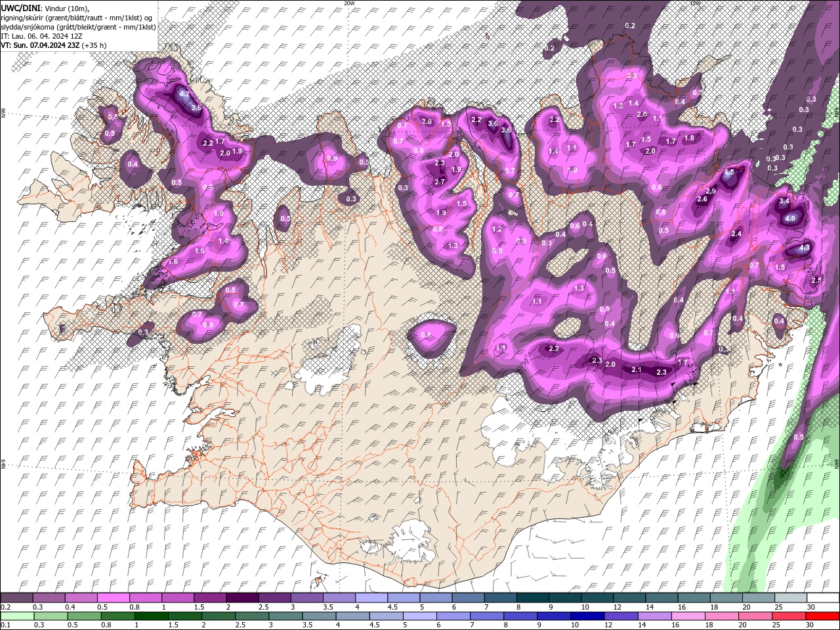The image size is (840, 630).
Task: Click the pale green 0.1 swatch in rain scale
Action: tap(16, 616)
